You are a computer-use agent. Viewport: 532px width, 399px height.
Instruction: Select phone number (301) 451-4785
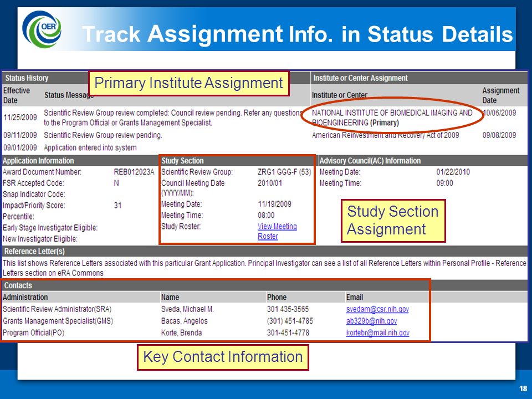[290, 321]
